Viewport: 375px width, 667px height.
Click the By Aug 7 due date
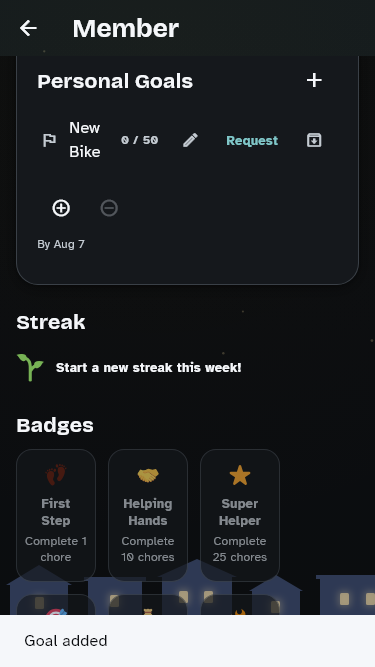pyautogui.click(x=61, y=244)
